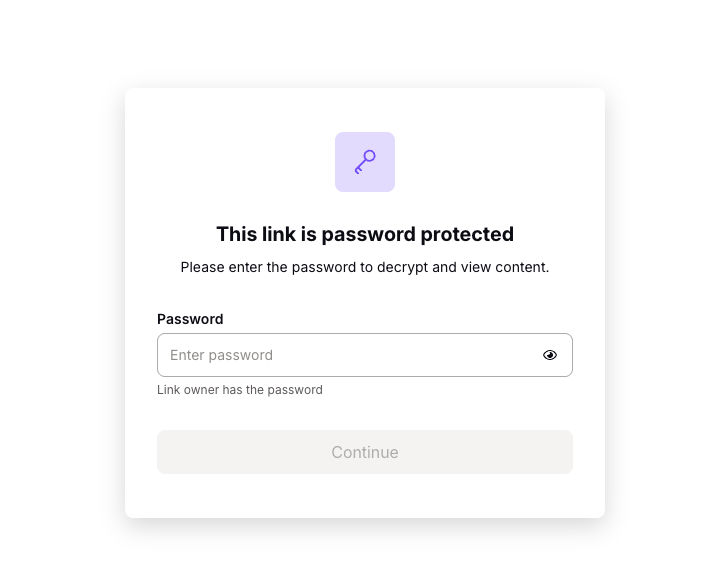The image size is (712, 566).
Task: Click the subtitle about decrypting content
Action: 365,268
